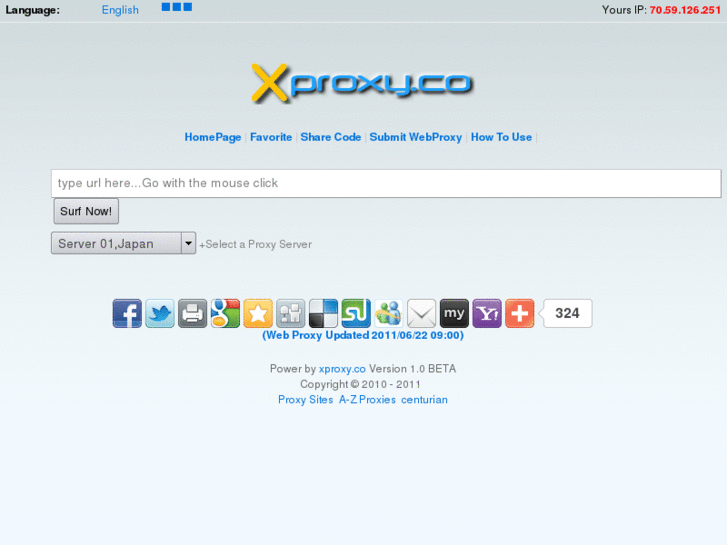Open the A-Z Proxies footer link
This screenshot has height=545, width=727.
pos(367,400)
